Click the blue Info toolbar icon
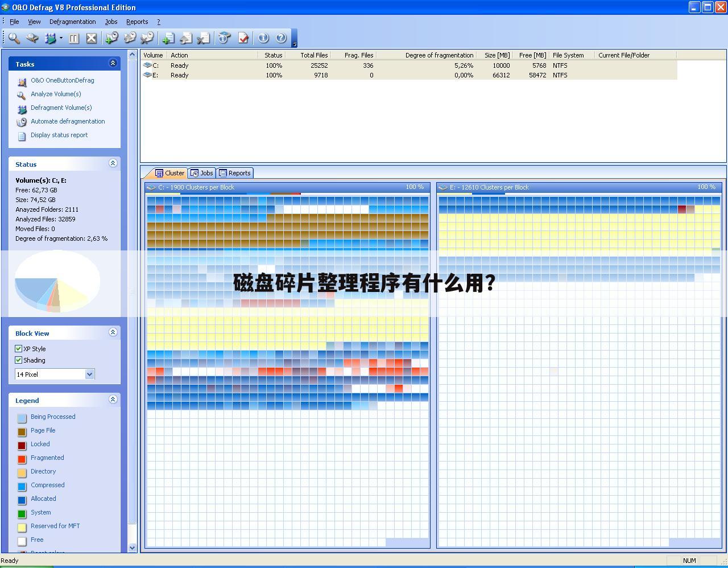This screenshot has width=728, height=568. (263, 38)
